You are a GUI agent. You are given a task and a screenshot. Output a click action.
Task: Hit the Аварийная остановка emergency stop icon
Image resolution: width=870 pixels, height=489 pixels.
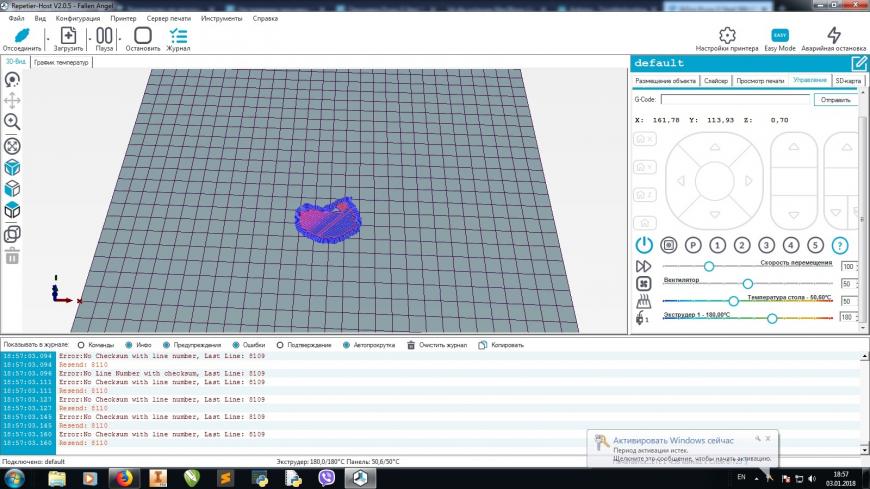(x=834, y=35)
